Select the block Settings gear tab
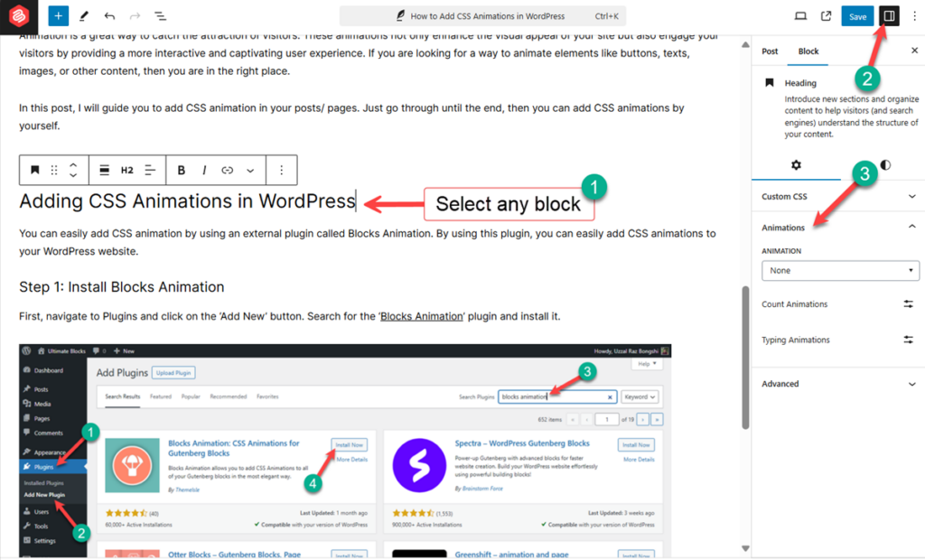The width and height of the screenshot is (925, 560). 796,165
